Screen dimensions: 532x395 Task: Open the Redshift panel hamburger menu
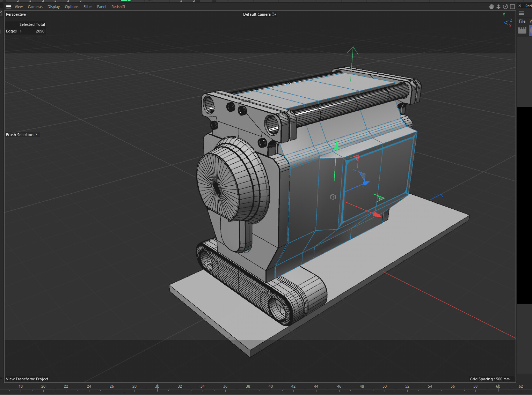tap(522, 13)
